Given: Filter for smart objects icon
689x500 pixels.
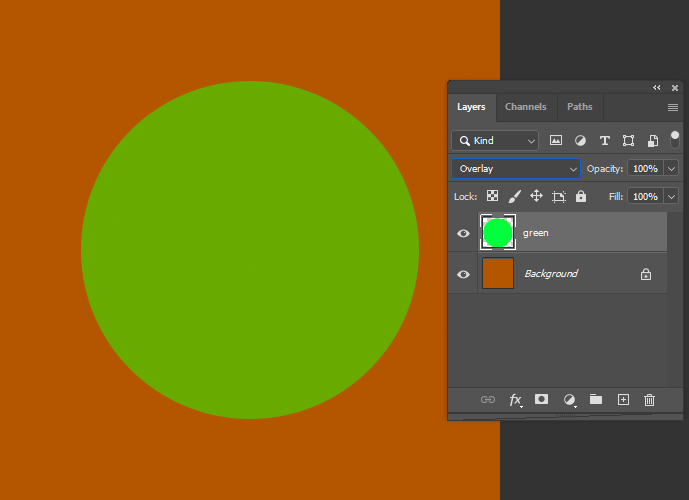Looking at the screenshot, I should tap(653, 141).
